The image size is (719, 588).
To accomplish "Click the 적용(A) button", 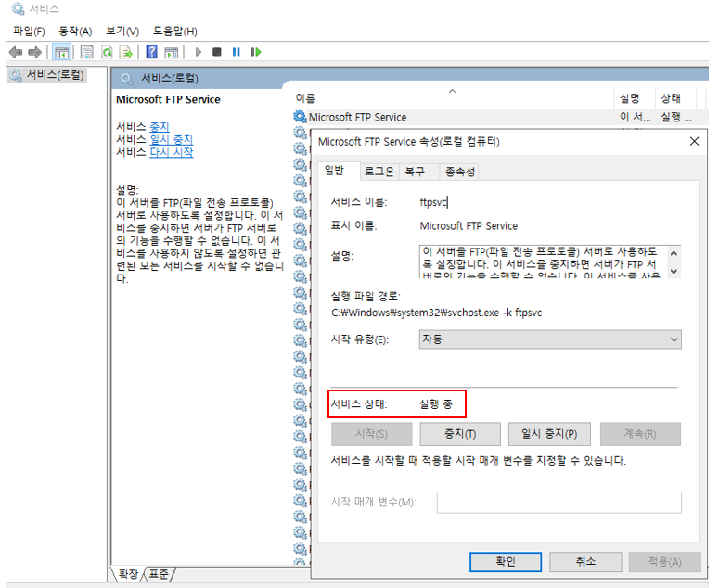I will tap(665, 561).
